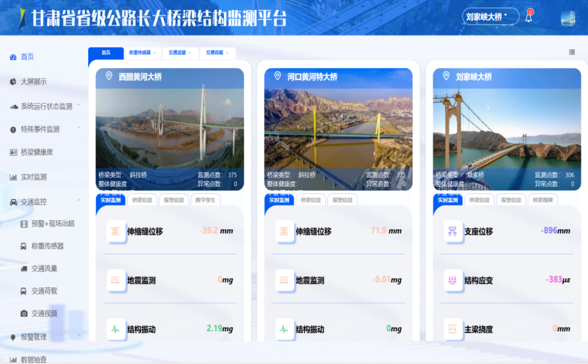
Task: Click 刘家峡大桥 支座位移 icon
Action: coord(452,231)
